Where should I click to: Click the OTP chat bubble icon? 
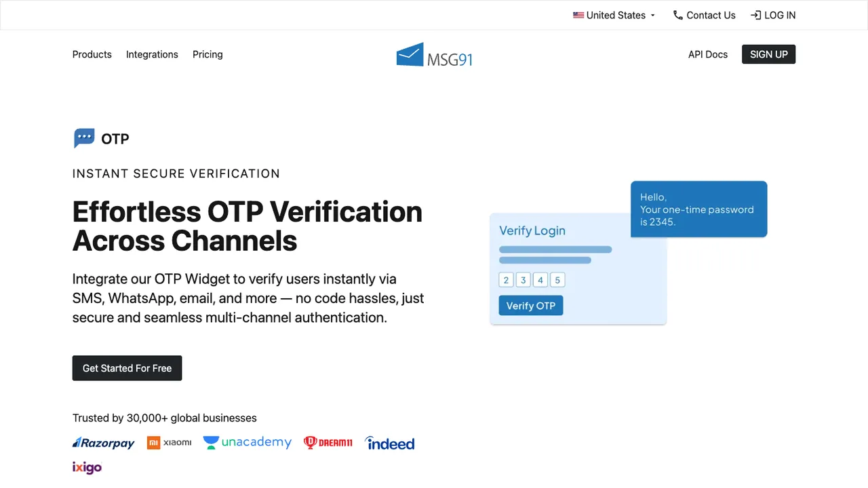coord(84,138)
